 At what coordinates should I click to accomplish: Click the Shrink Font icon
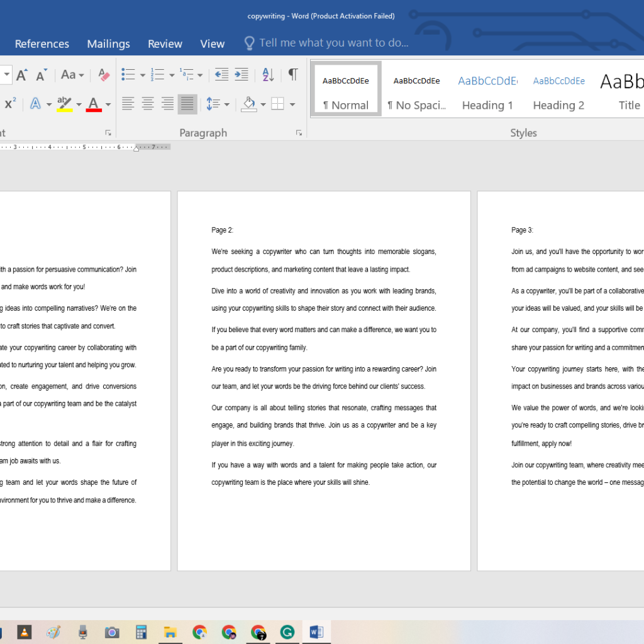tap(42, 75)
